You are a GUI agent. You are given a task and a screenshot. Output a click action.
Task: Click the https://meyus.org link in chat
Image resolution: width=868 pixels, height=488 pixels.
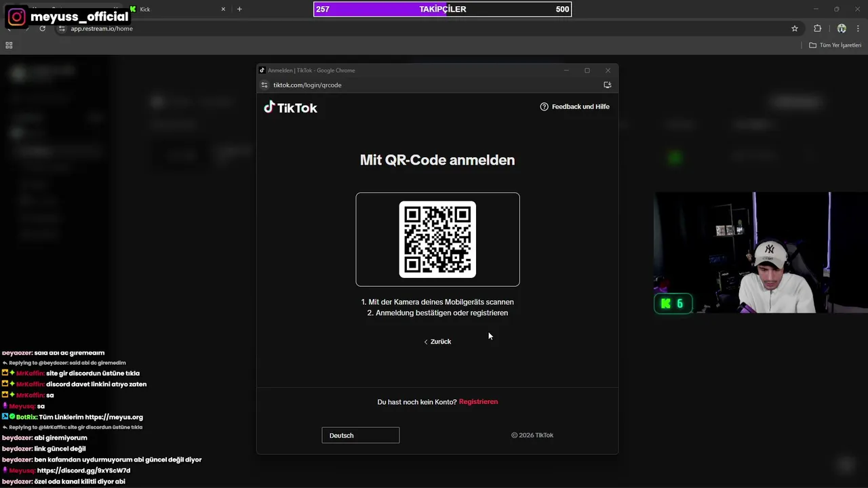coord(114,417)
